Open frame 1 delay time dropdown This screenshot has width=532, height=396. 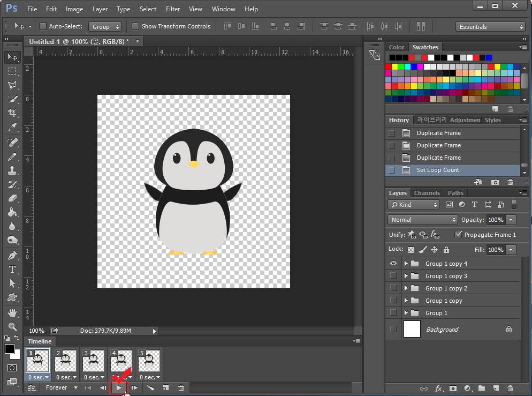[39, 377]
